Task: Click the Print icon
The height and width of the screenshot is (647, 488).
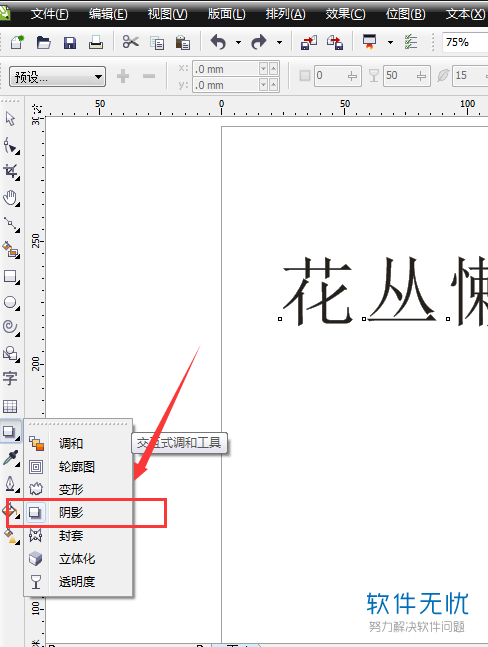Action: (x=96, y=42)
